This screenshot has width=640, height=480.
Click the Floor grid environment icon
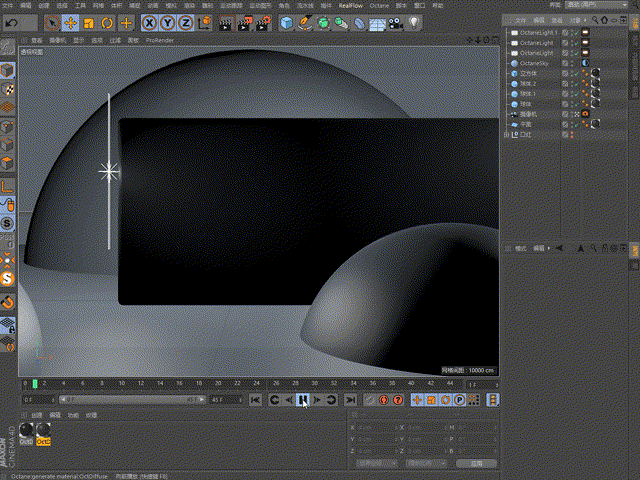coord(378,24)
